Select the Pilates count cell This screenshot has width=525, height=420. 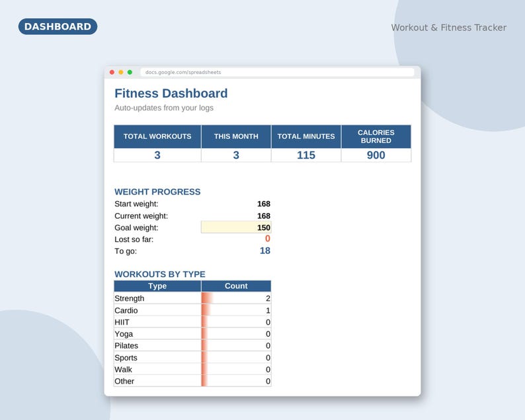pyautogui.click(x=236, y=345)
